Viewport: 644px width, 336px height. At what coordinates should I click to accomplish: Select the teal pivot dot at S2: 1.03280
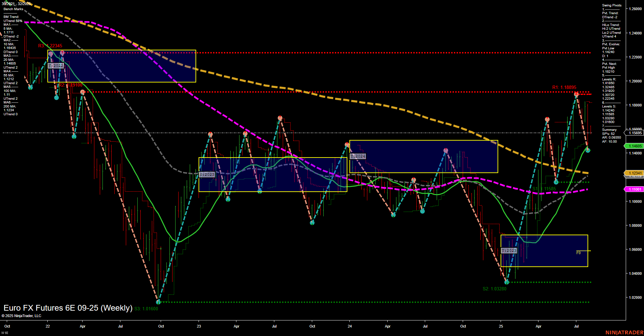[x=506, y=282]
